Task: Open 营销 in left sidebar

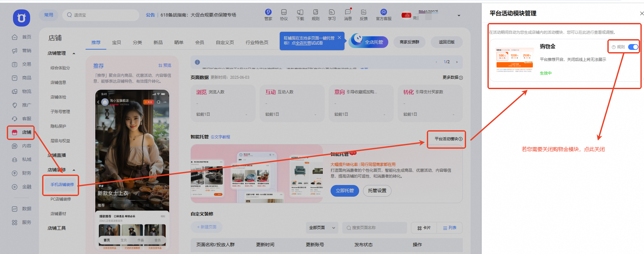Action: 22,51
